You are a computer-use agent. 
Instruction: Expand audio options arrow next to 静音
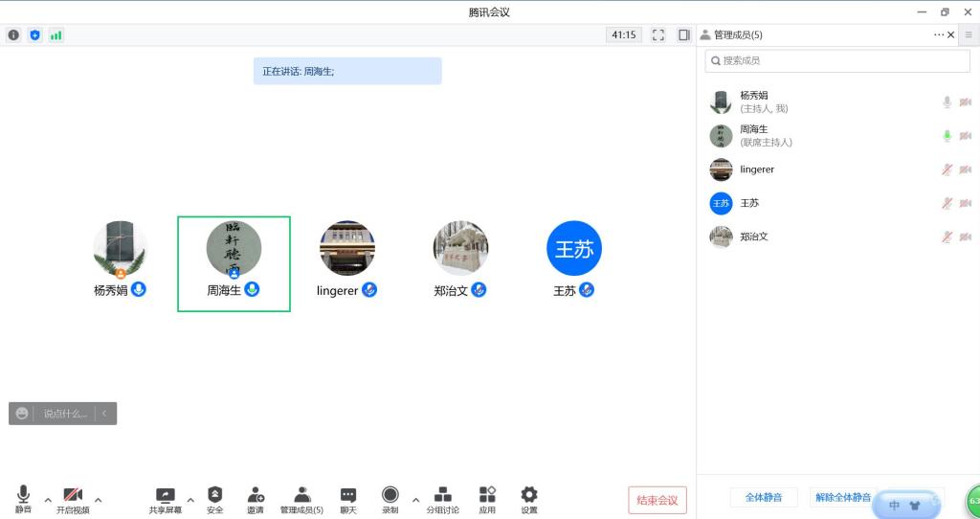coord(48,500)
